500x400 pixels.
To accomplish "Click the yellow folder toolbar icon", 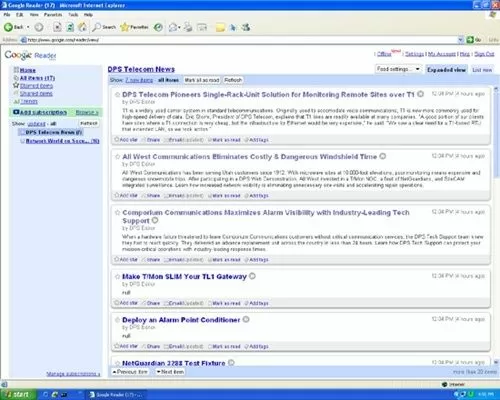I will (220, 28).
